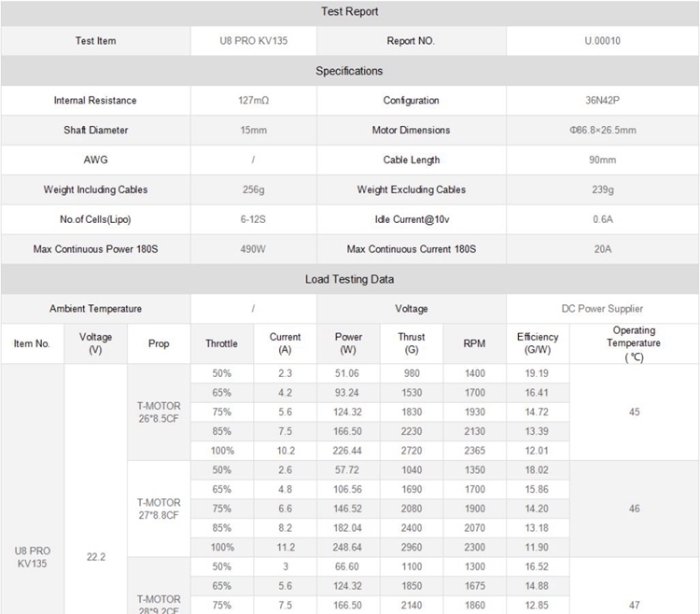The height and width of the screenshot is (614, 700).
Task: Click report number "U.00010"
Action: 602,41
